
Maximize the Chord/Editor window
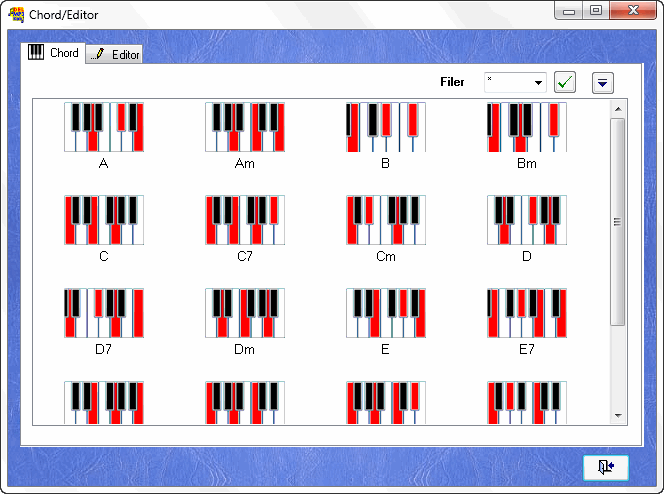click(596, 11)
